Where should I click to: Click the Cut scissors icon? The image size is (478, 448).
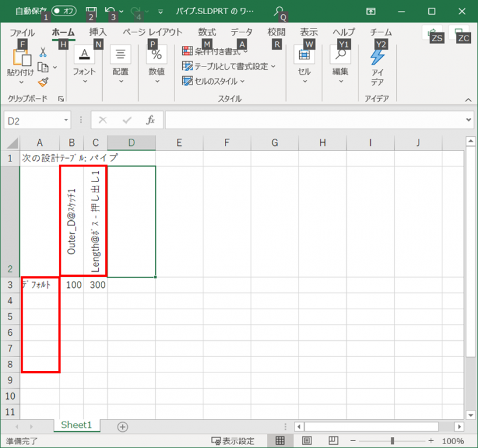[43, 52]
